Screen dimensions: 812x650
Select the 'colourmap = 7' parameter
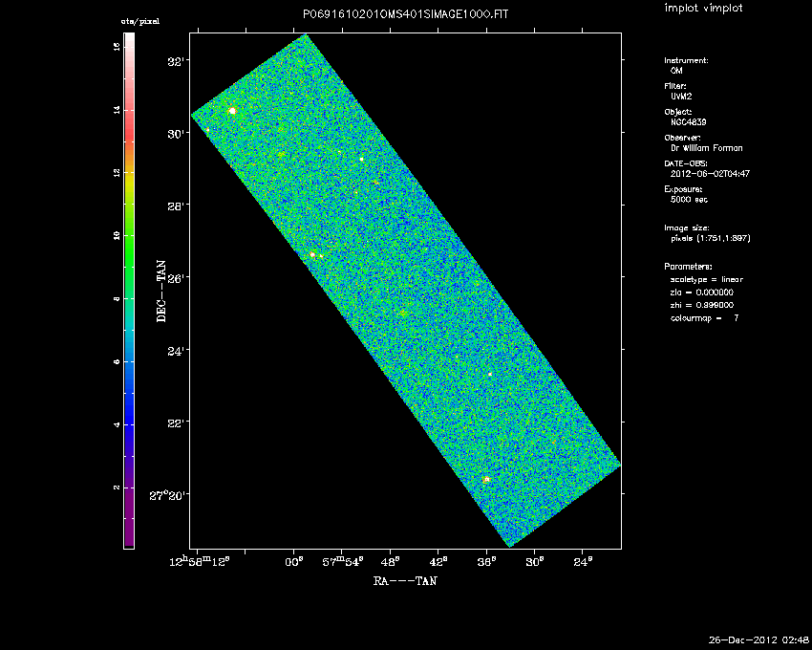[705, 318]
